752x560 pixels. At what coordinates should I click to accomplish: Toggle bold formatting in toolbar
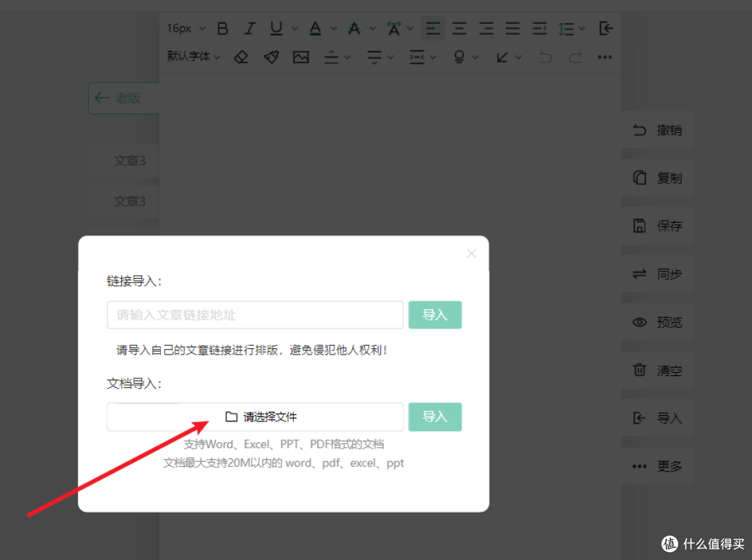pyautogui.click(x=223, y=29)
